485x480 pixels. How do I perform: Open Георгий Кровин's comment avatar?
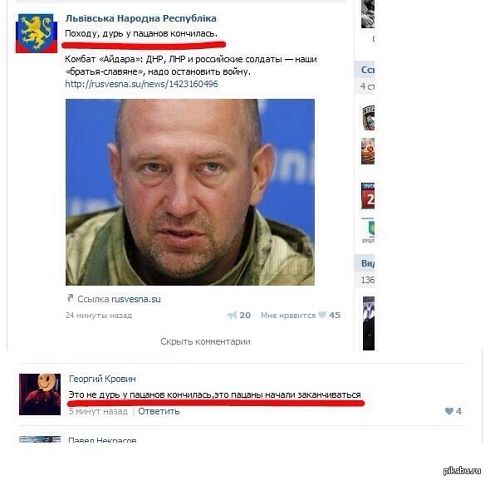tap(40, 394)
